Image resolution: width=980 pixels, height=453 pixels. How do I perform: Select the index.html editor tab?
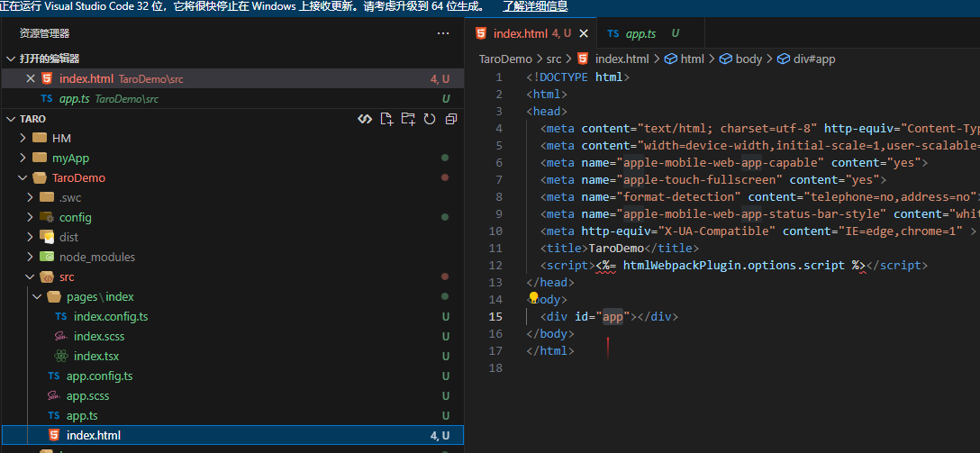tap(531, 33)
